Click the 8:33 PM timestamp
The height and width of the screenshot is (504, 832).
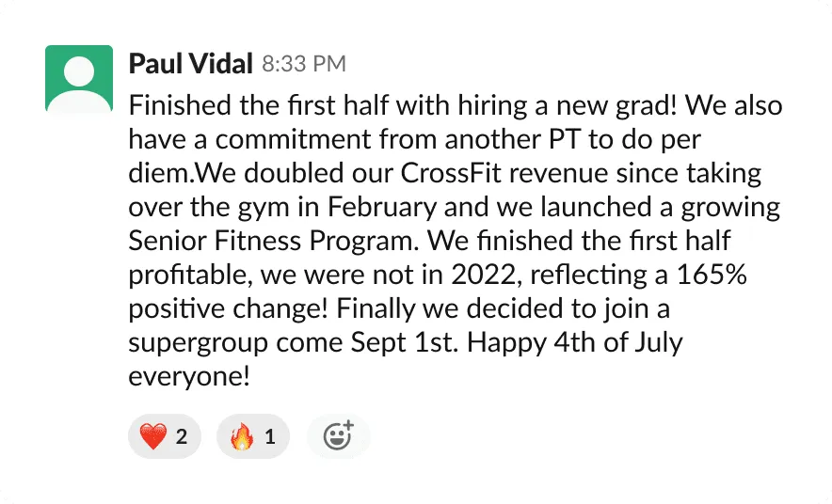(x=304, y=65)
